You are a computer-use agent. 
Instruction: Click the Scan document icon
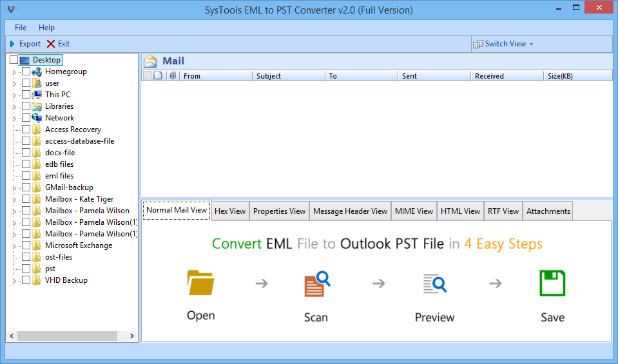[x=316, y=284]
